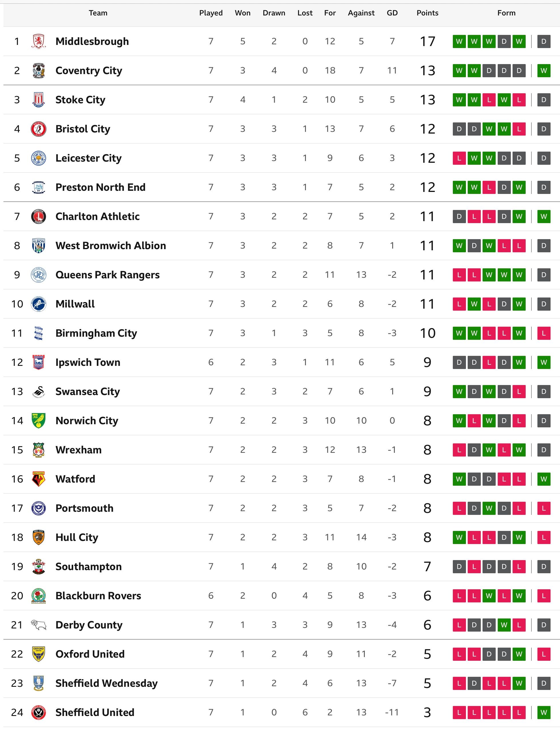
Task: Click the Coventry City club badge
Action: pyautogui.click(x=38, y=70)
